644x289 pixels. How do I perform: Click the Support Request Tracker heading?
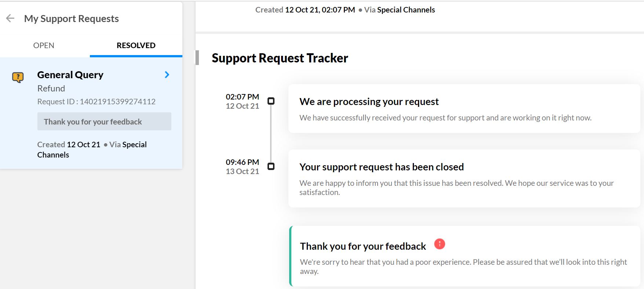tap(280, 58)
